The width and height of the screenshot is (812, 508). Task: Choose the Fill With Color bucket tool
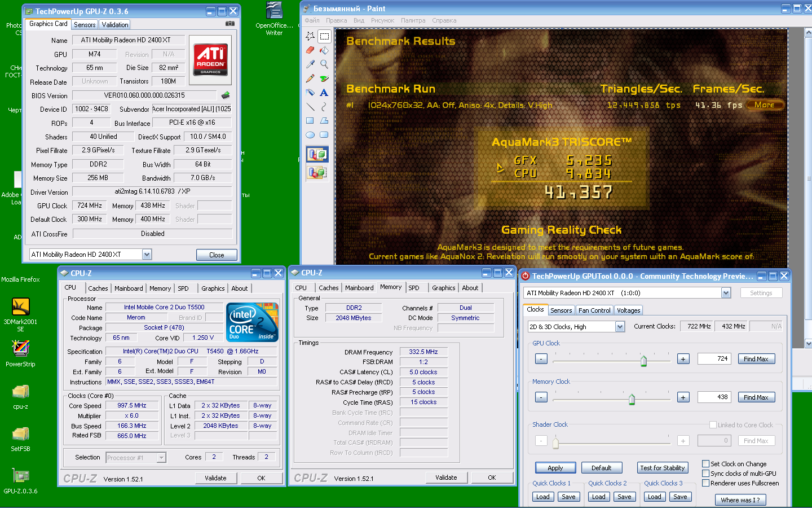tap(324, 50)
